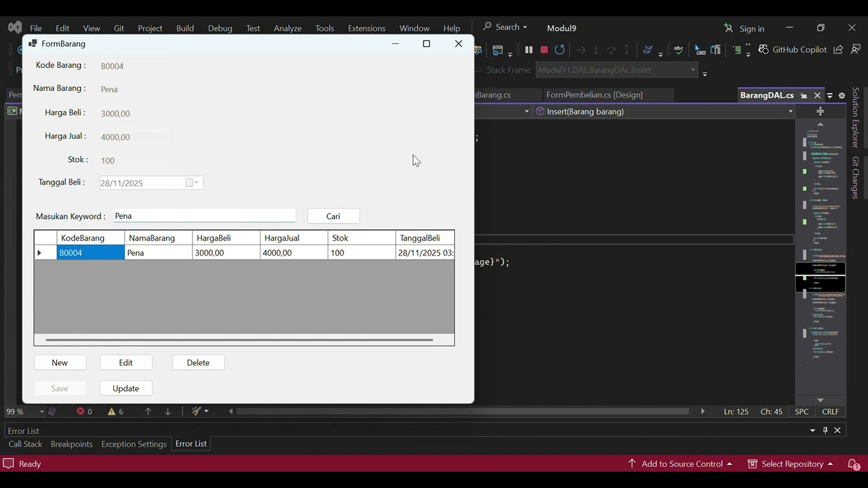Screen dimensions: 868x488
Task: Open the Build menu
Action: (185, 28)
